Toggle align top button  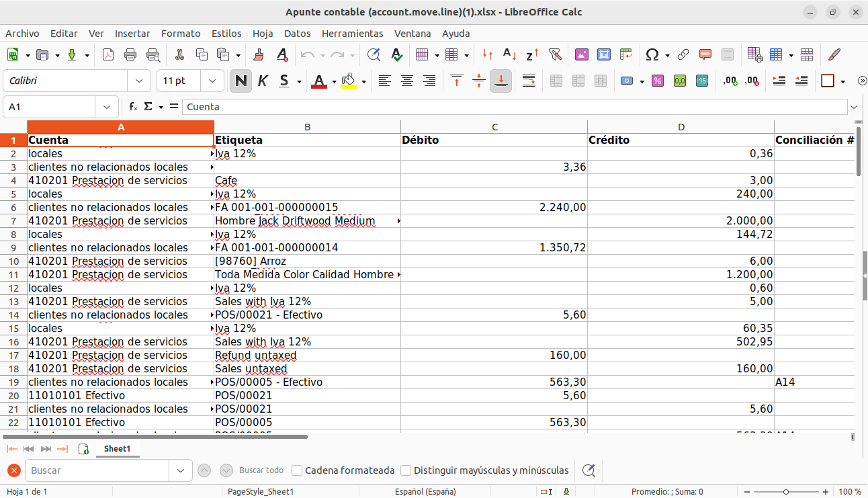pos(457,81)
